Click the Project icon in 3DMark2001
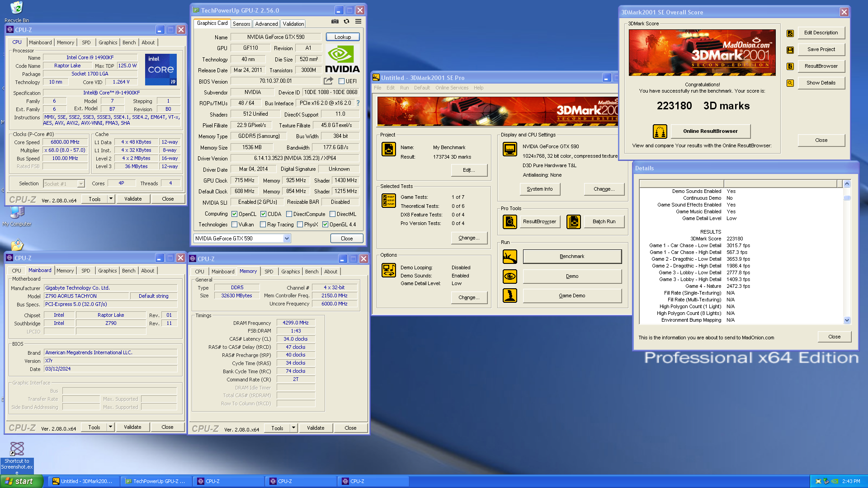Screen dimensions: 868x488 (x=389, y=149)
